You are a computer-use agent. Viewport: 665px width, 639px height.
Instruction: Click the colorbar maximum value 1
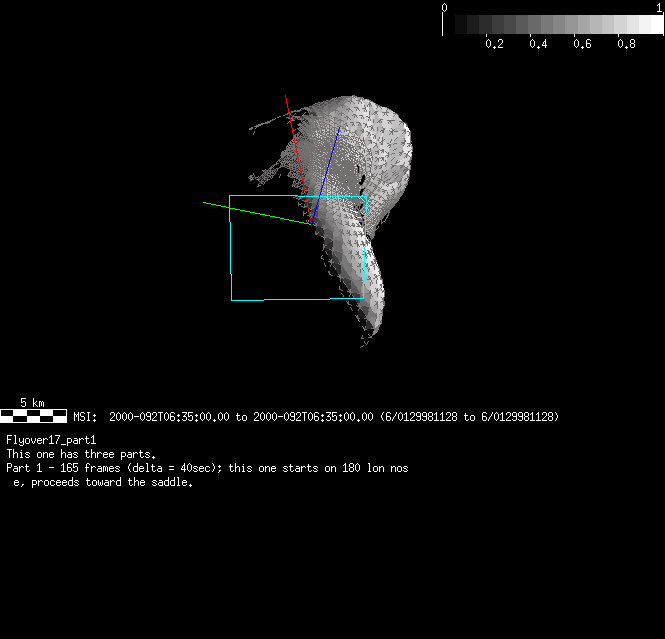coord(658,6)
